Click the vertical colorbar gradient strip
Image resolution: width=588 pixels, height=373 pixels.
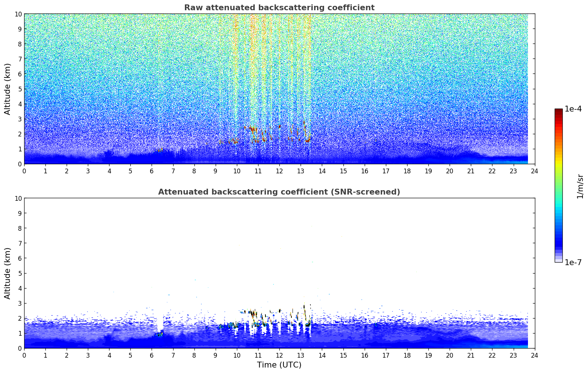tap(558, 185)
